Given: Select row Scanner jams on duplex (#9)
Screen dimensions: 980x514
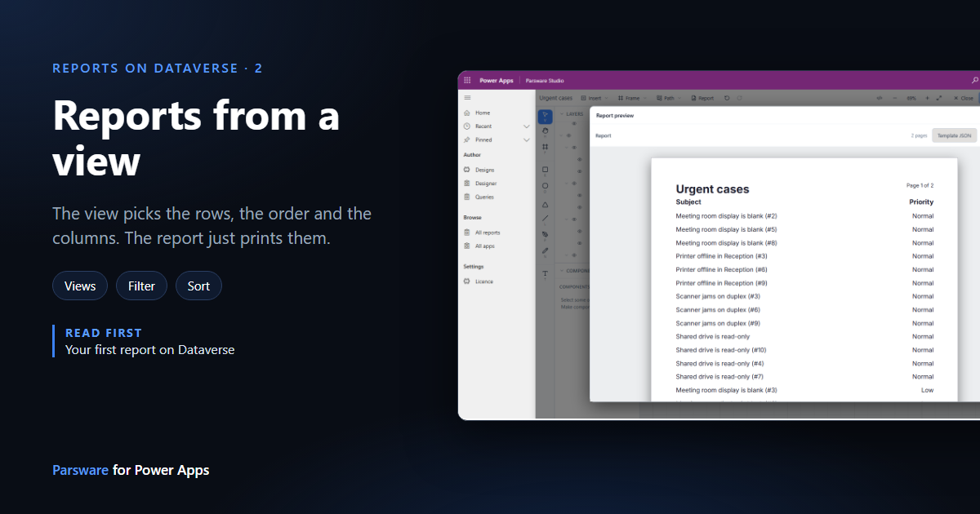Looking at the screenshot, I should pos(804,323).
